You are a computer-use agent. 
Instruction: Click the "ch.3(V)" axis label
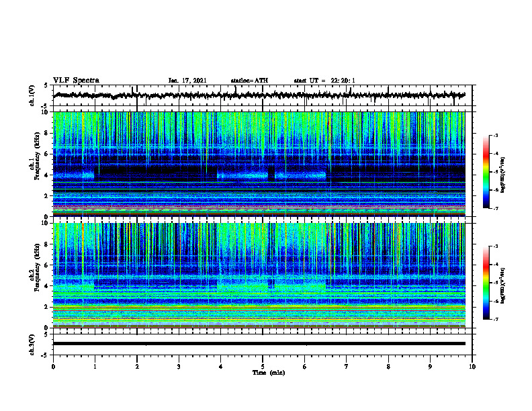click(32, 345)
